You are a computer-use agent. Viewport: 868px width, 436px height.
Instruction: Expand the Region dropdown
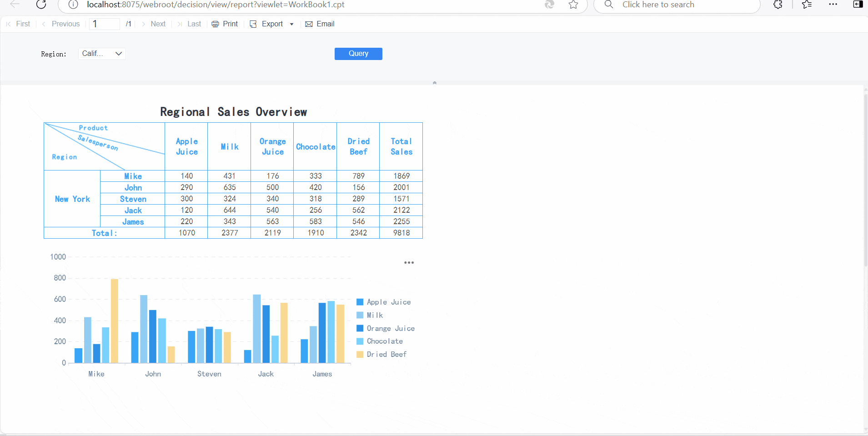point(102,54)
